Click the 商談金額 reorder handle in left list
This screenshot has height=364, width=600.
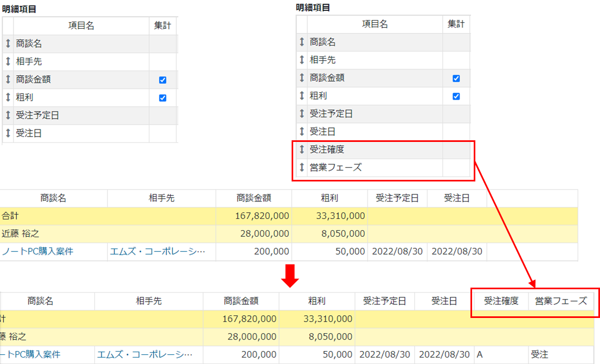tap(8, 80)
